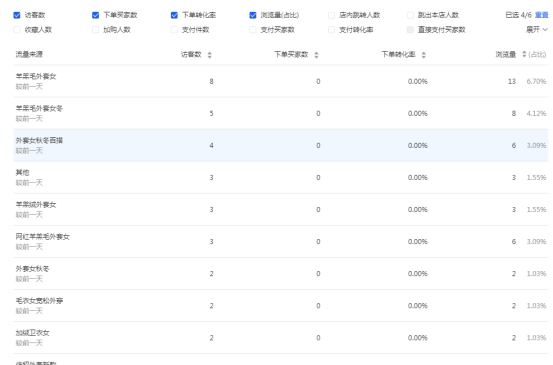Image resolution: width=553 pixels, height=365 pixels.
Task: Sort by 下单买家数 column arrows
Action: (316, 55)
